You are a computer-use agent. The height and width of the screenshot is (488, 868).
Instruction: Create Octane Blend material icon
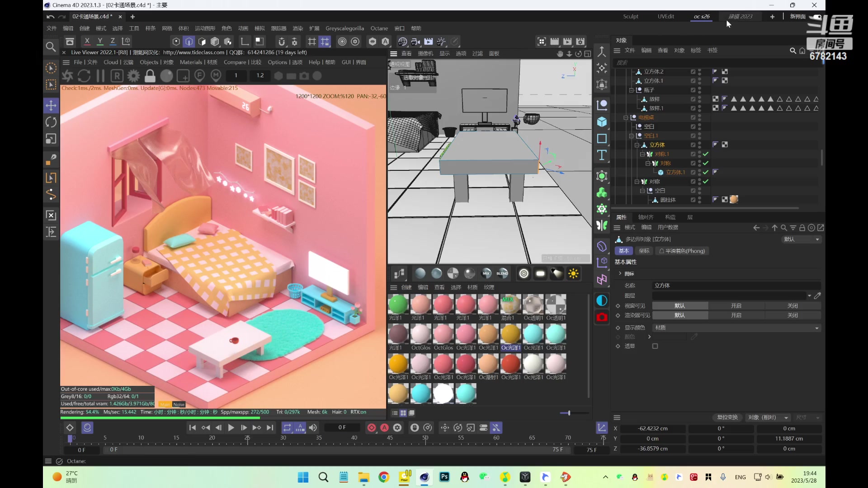pos(502,273)
